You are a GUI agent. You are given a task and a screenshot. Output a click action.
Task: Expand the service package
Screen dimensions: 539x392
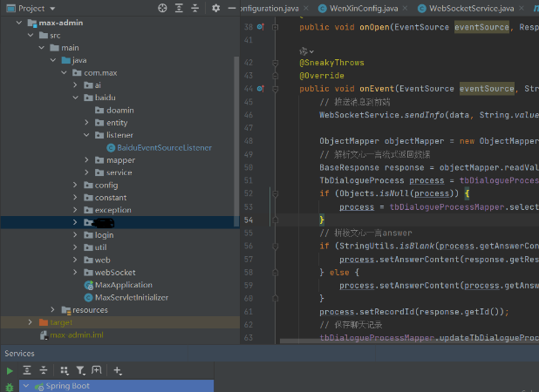(x=86, y=172)
